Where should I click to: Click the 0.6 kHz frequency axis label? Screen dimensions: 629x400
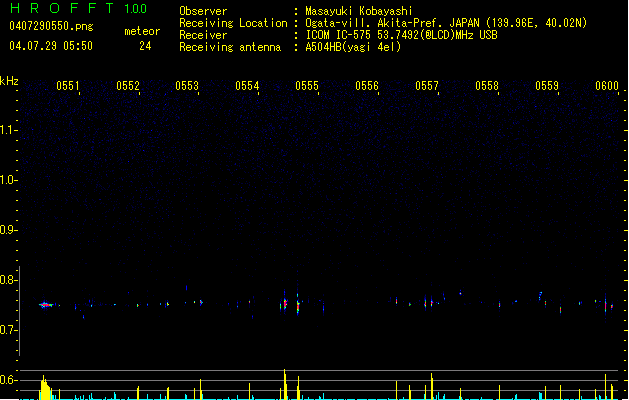click(8, 380)
